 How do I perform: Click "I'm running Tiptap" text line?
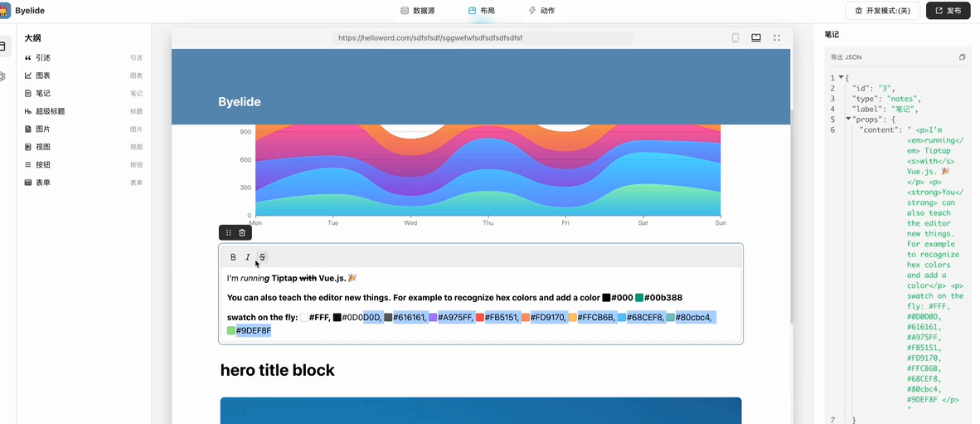point(292,278)
